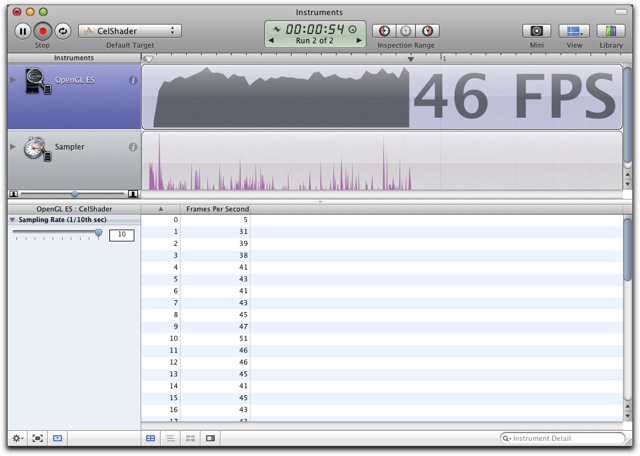Open the View toolbar menu
Image resolution: width=640 pixels, height=456 pixels.
click(574, 31)
